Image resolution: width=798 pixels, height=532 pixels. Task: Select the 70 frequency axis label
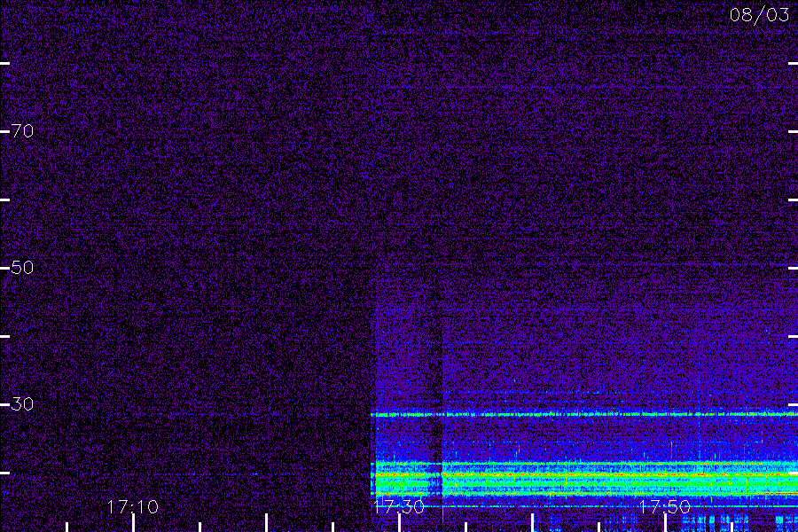point(22,131)
